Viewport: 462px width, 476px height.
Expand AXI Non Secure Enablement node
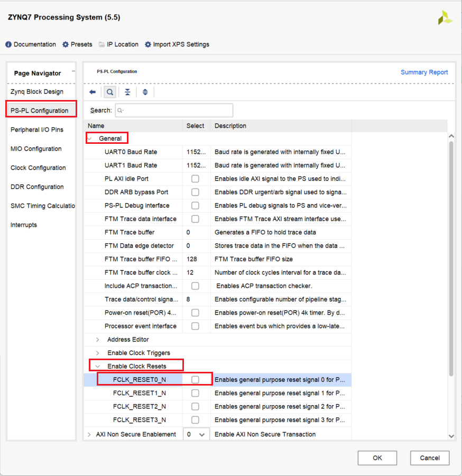click(x=89, y=434)
